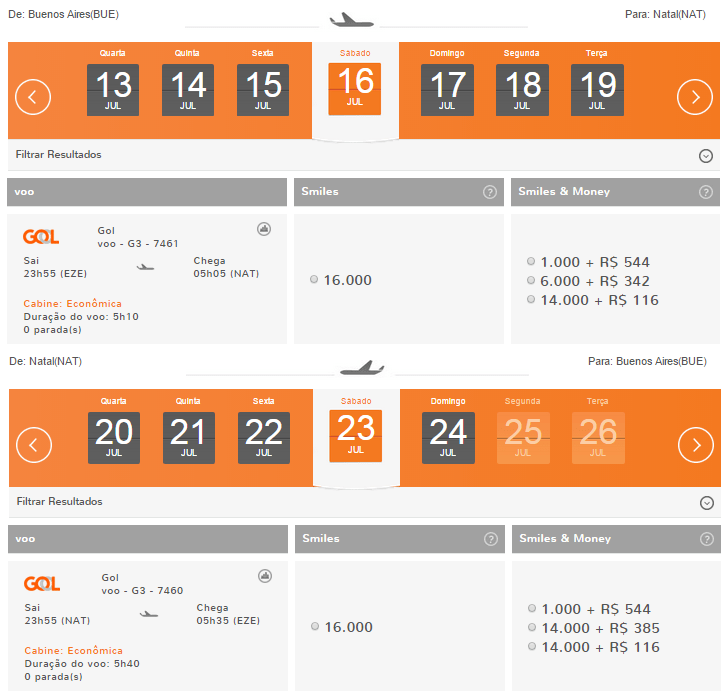Click seat info icon on flight G3-7461
726x694 pixels.
(x=264, y=229)
